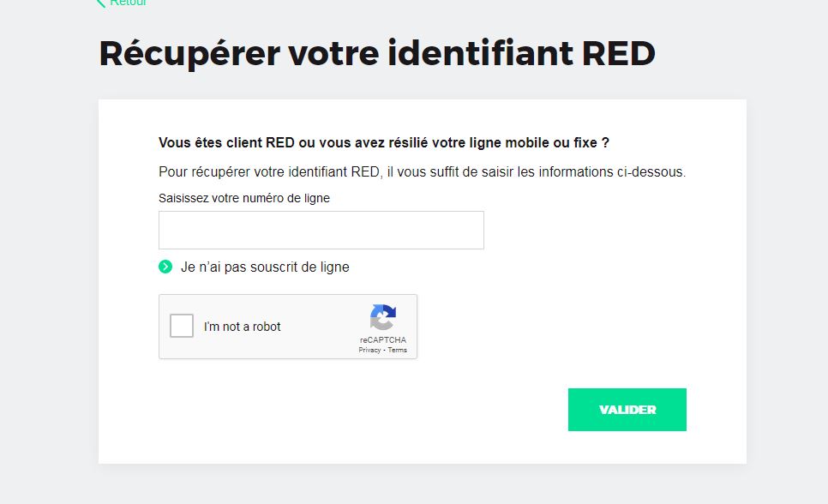Click the "reCAPTCHA" text under the logo
The width and height of the screenshot is (828, 504).
[383, 339]
